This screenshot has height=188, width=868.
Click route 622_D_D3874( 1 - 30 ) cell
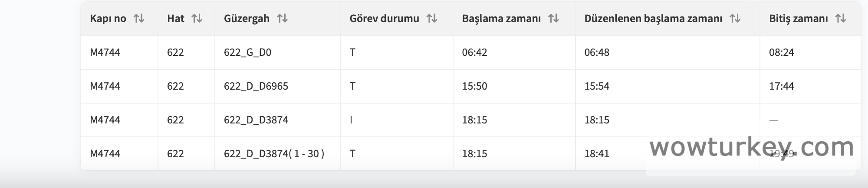[274, 154]
